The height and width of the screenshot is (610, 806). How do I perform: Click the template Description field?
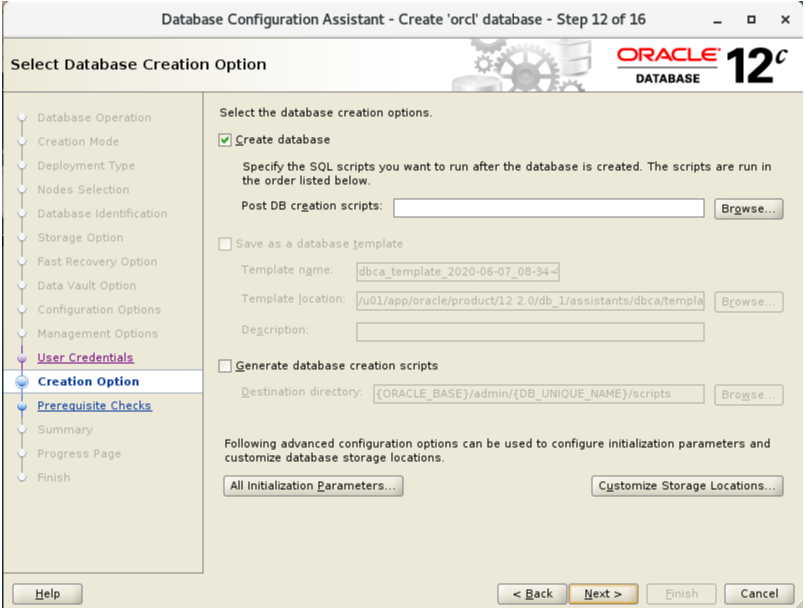(530, 332)
